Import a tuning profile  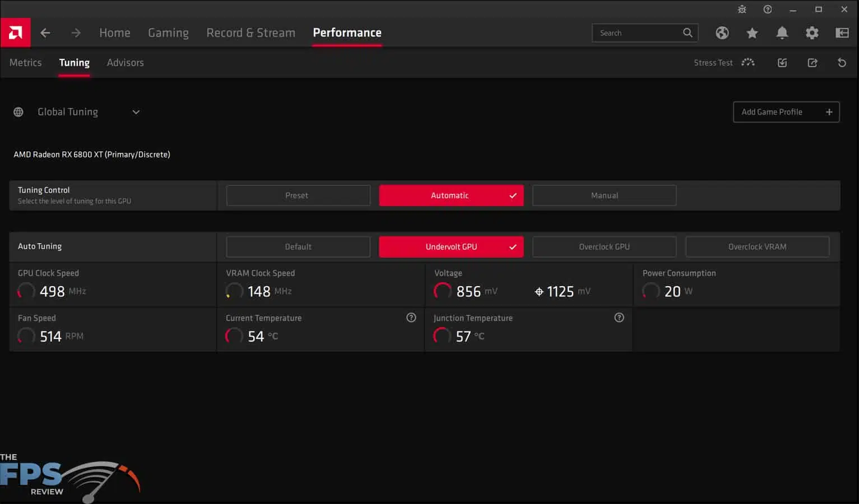click(x=782, y=63)
